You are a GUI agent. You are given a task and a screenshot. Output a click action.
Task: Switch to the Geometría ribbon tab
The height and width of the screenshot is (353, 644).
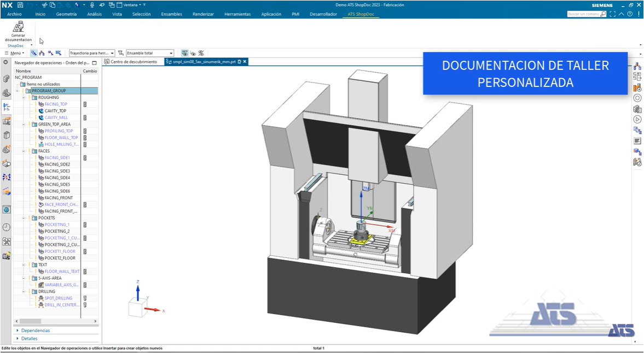[66, 14]
